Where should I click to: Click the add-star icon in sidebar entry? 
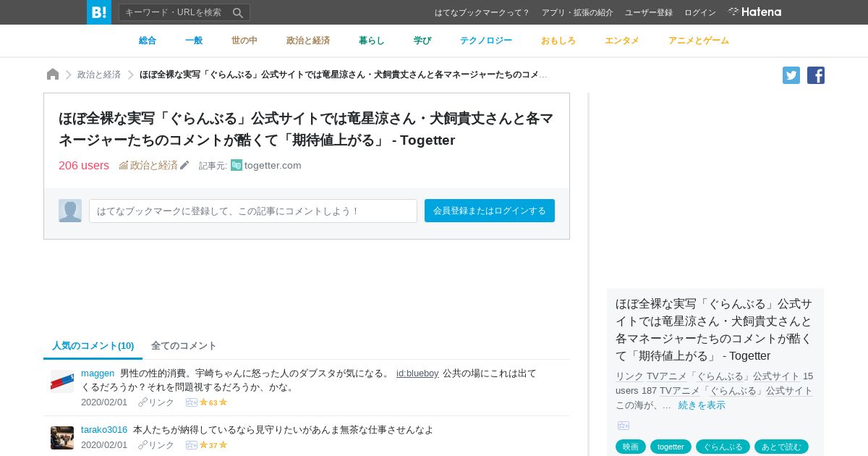click(x=624, y=426)
